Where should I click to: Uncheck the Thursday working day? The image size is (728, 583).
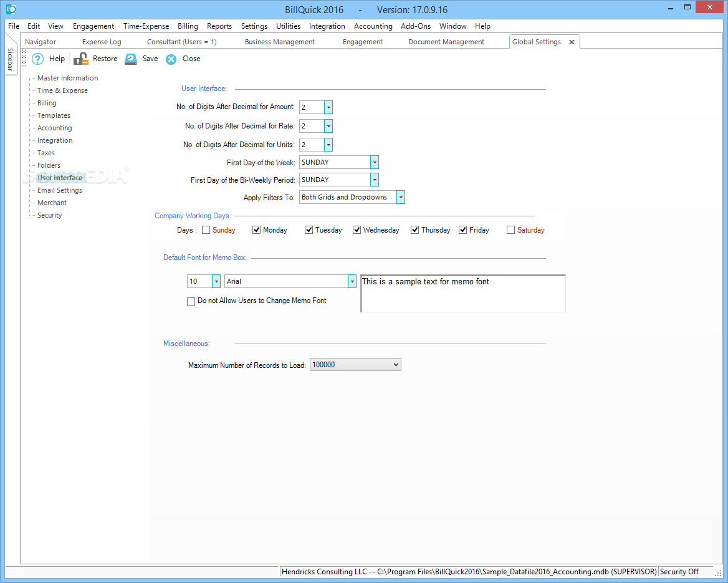(414, 230)
